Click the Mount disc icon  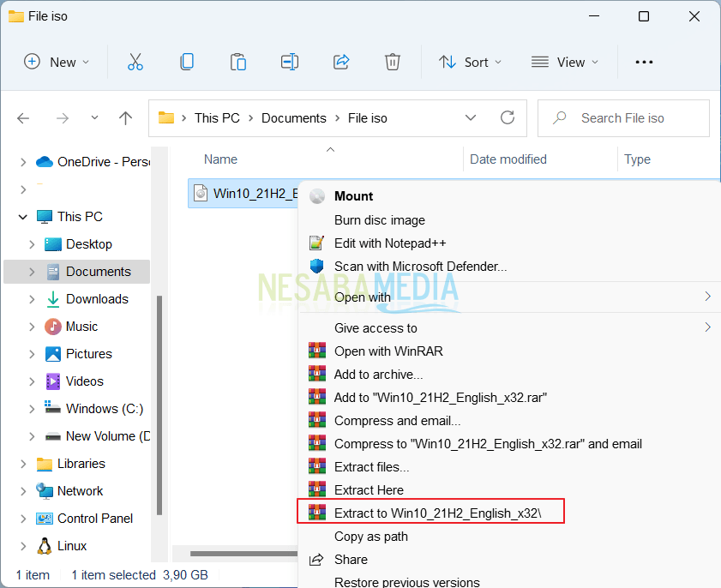pyautogui.click(x=317, y=196)
